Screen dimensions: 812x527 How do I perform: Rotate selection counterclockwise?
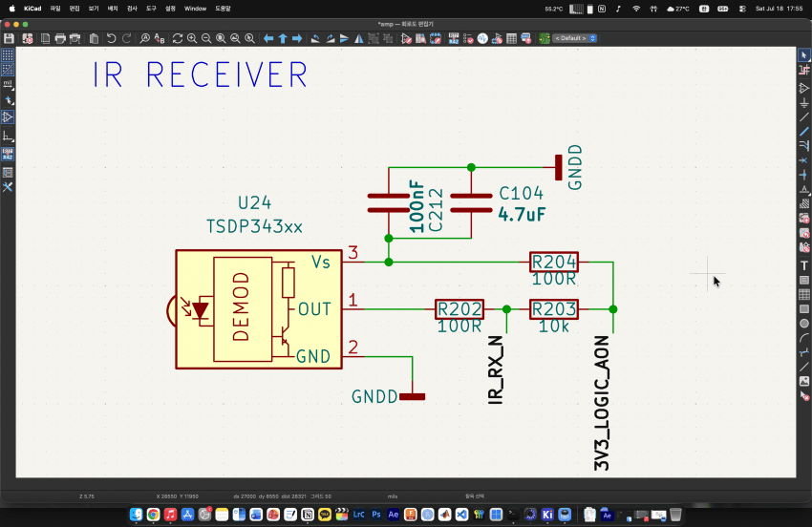pyautogui.click(x=315, y=38)
